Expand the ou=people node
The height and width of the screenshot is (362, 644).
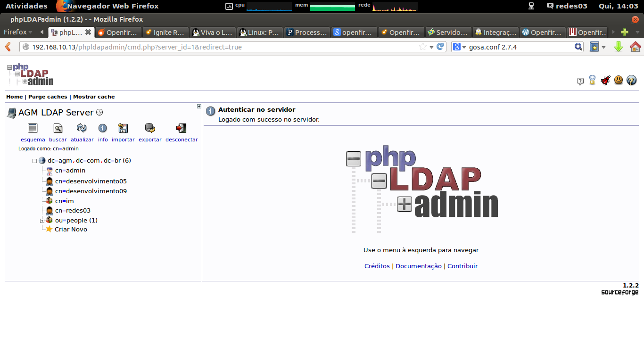(x=42, y=221)
